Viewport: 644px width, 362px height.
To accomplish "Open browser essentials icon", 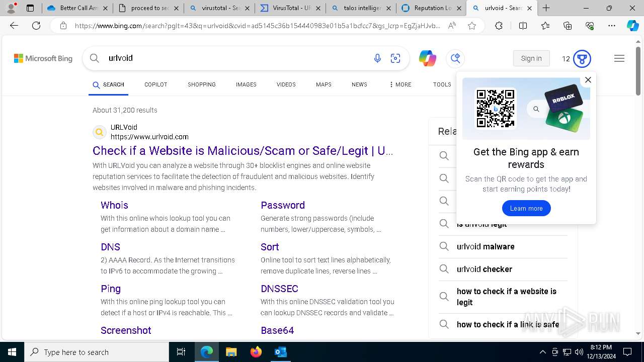I will [x=590, y=26].
